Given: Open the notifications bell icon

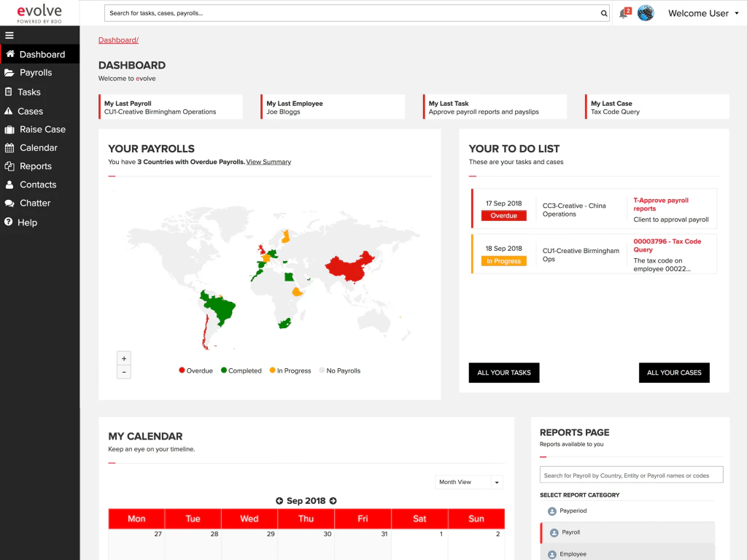Looking at the screenshot, I should (x=624, y=13).
